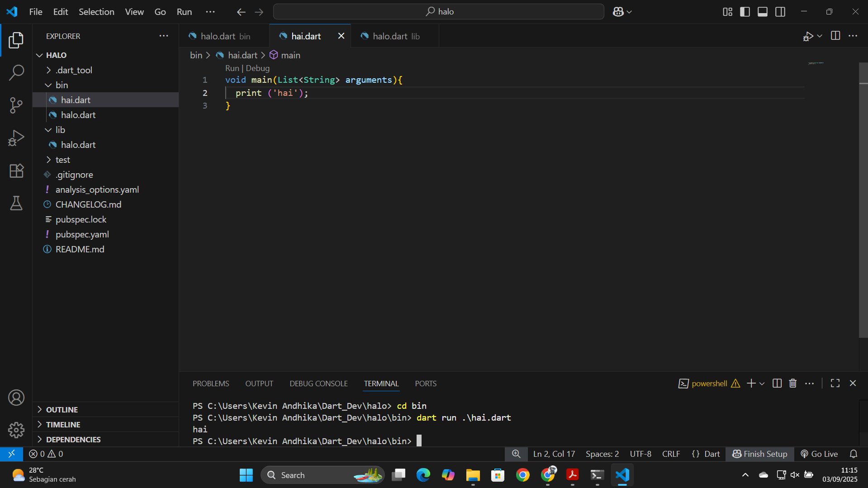Click the Debug code lens link

[257, 68]
